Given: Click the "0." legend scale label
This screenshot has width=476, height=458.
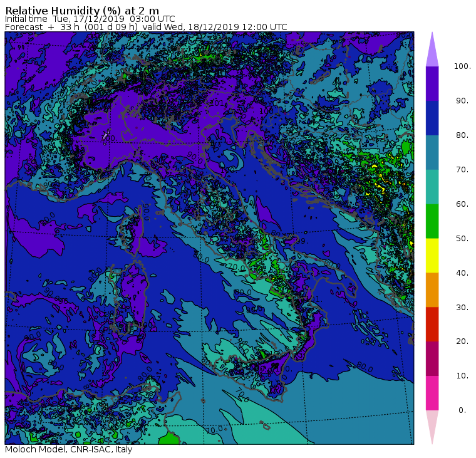Looking at the screenshot, I should [x=462, y=410].
